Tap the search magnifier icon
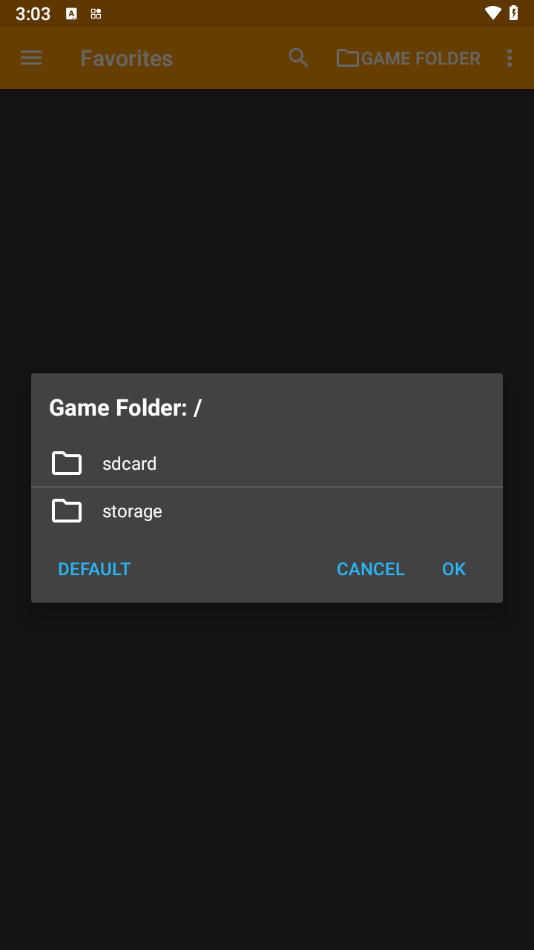This screenshot has width=534, height=950. click(298, 58)
